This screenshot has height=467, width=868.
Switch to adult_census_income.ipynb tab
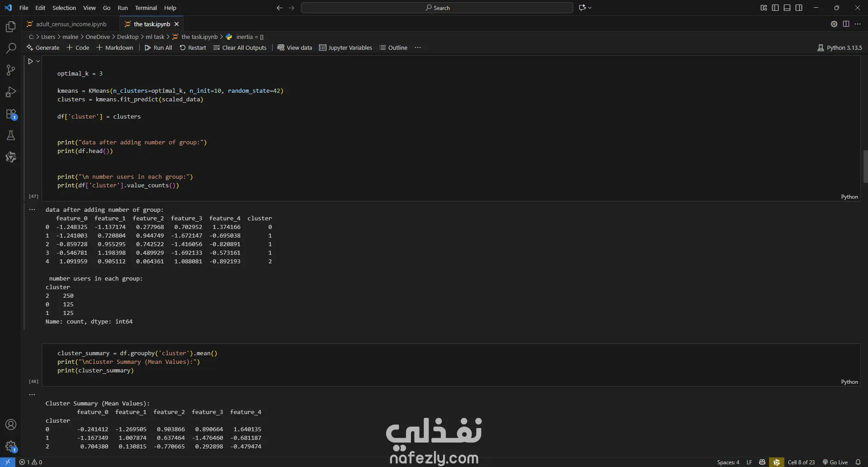pyautogui.click(x=71, y=24)
